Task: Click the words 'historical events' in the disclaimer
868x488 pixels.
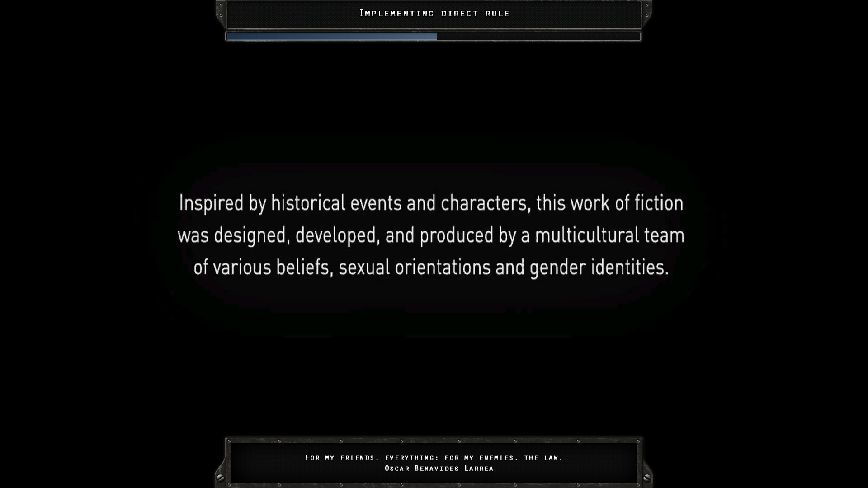Action: click(336, 203)
